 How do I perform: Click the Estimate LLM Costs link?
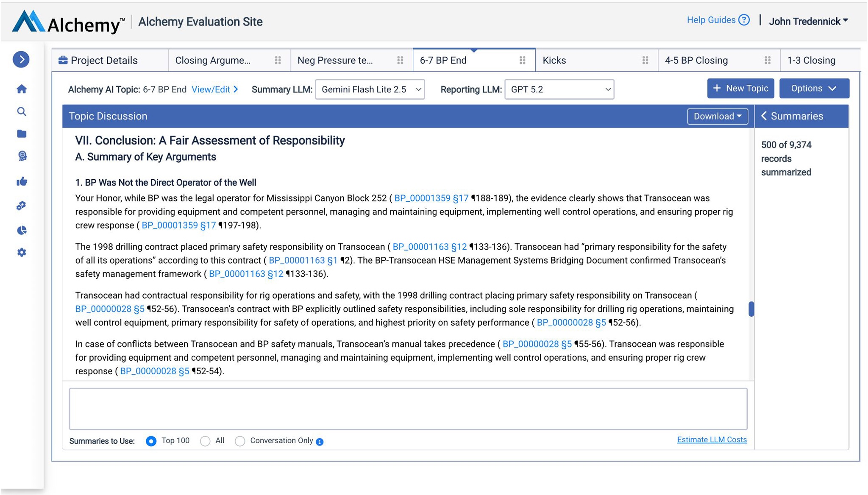pyautogui.click(x=712, y=440)
